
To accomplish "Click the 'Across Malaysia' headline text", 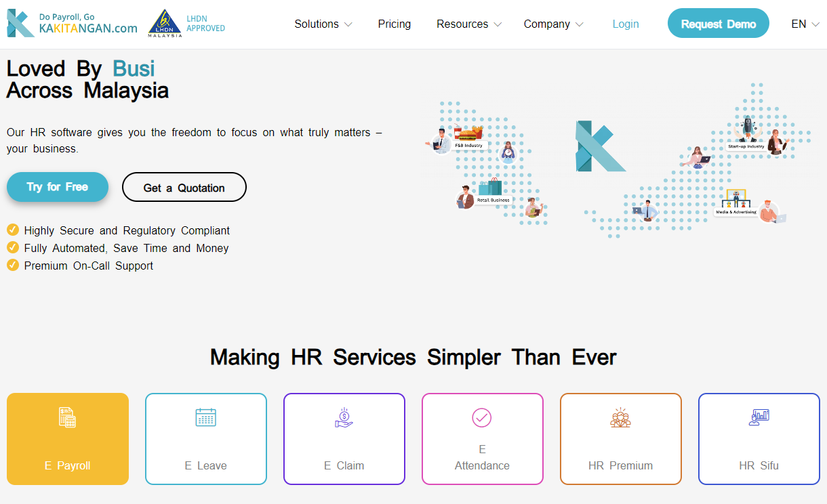I will (x=87, y=90).
